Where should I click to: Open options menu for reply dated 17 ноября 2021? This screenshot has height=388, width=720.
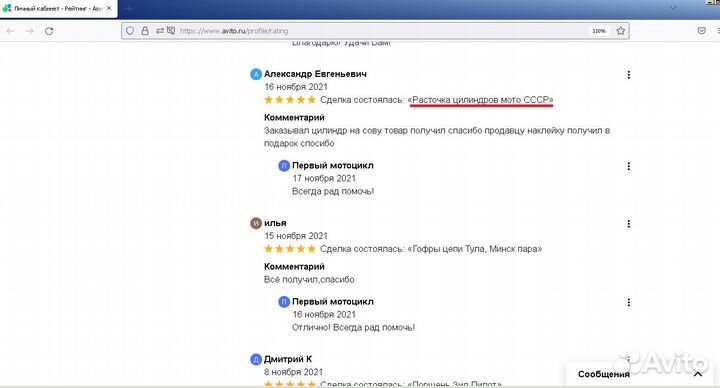pos(628,166)
